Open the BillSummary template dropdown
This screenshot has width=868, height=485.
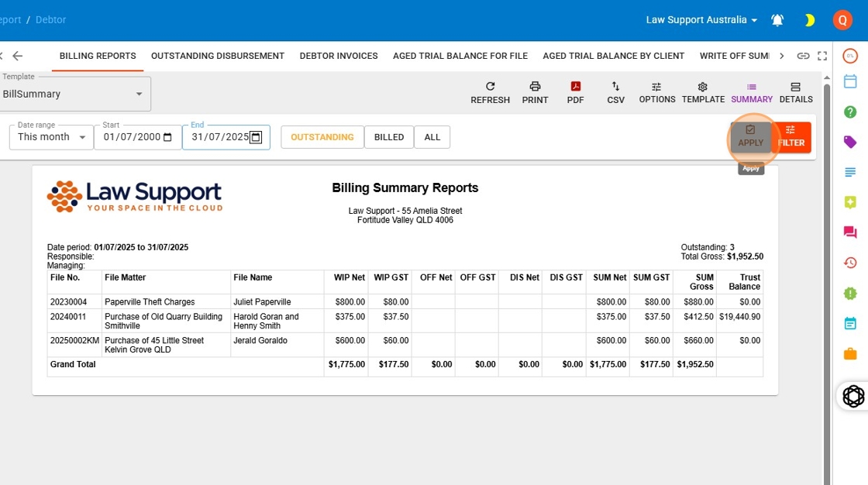(74, 94)
